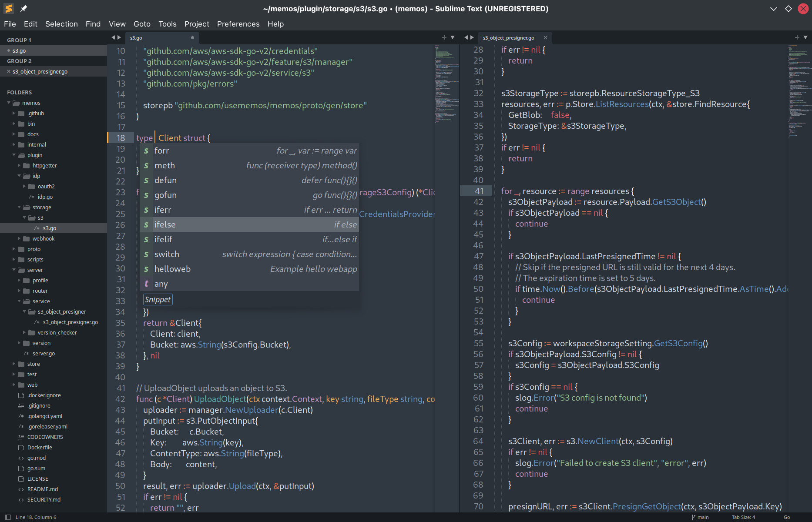Click the pin window icon
The width and height of the screenshot is (812, 522).
point(23,8)
